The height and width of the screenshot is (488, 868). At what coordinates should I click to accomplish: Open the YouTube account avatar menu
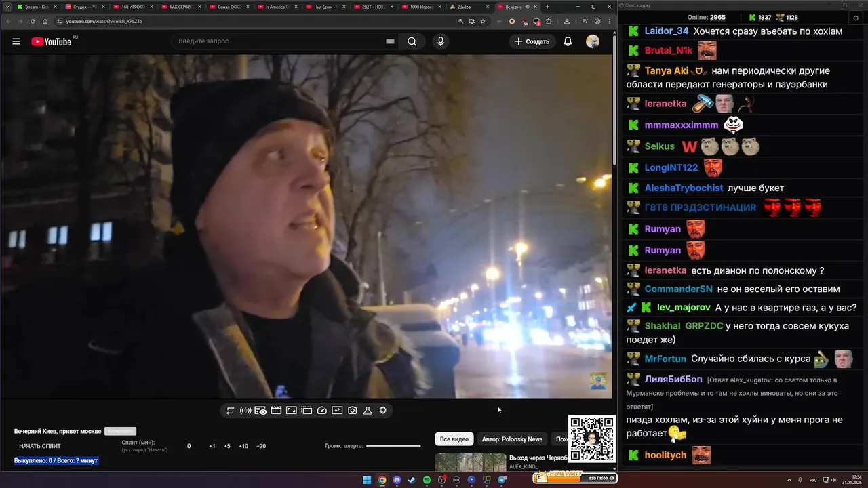[593, 41]
